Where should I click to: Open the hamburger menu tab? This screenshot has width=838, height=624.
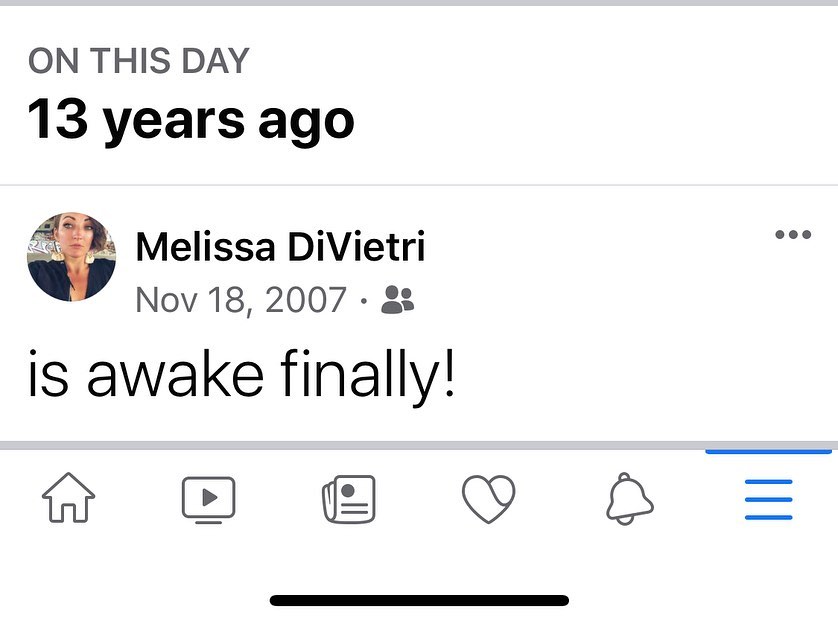(768, 499)
